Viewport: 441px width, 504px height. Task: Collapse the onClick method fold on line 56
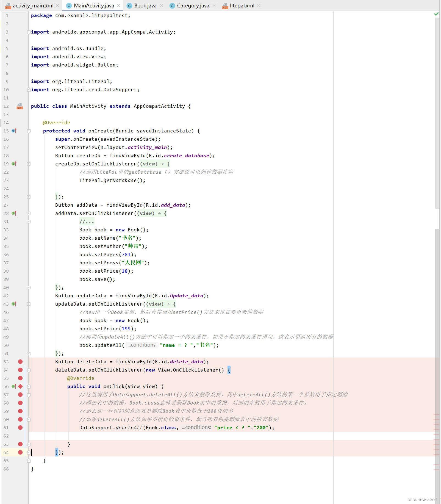(29, 386)
